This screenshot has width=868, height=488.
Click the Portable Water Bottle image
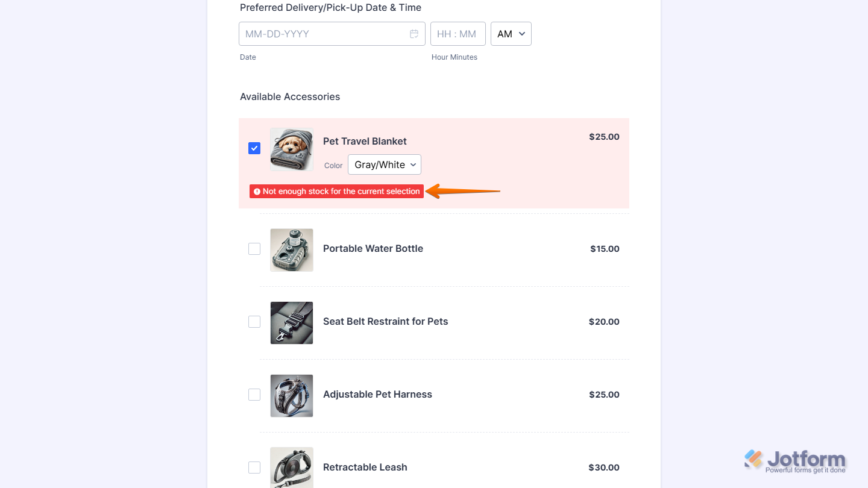pos(292,249)
